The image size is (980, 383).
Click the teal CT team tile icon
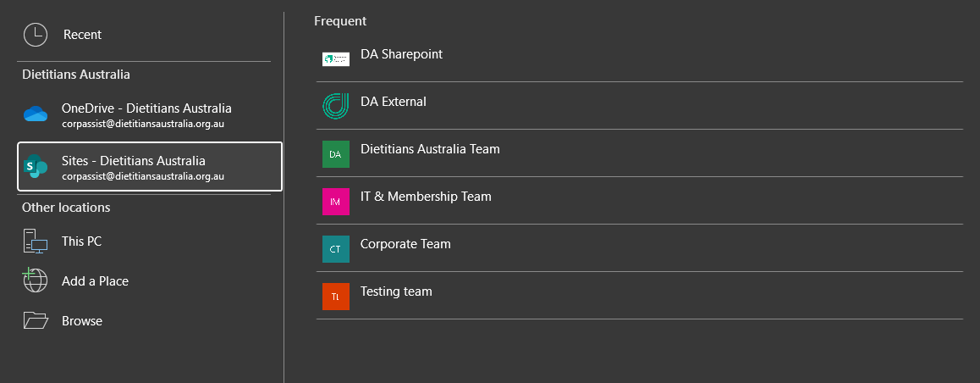(335, 249)
